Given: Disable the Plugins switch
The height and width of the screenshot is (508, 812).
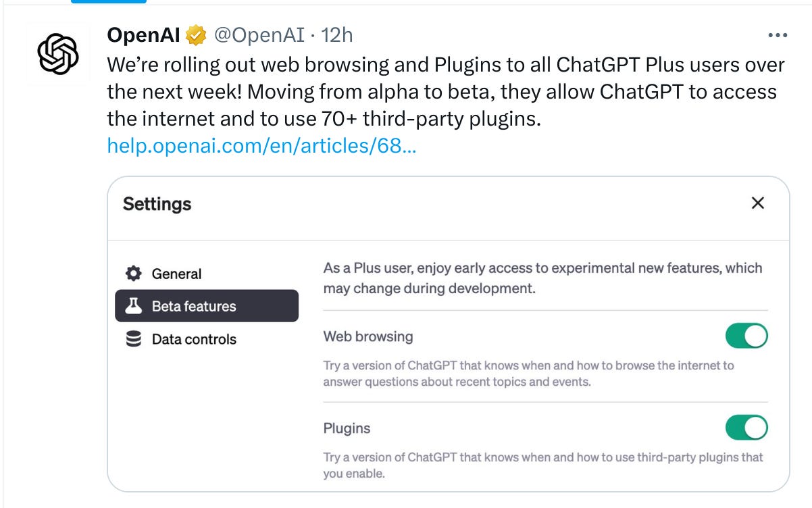Looking at the screenshot, I should click(746, 428).
